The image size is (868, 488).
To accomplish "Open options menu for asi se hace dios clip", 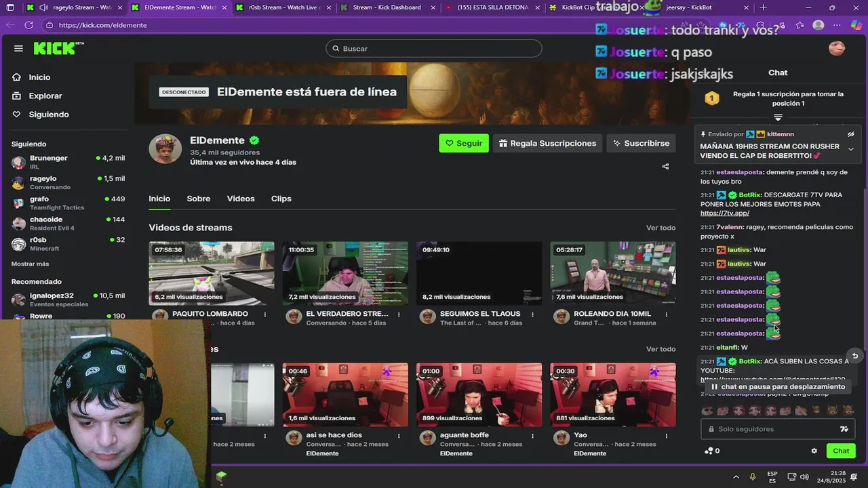I will tap(399, 436).
